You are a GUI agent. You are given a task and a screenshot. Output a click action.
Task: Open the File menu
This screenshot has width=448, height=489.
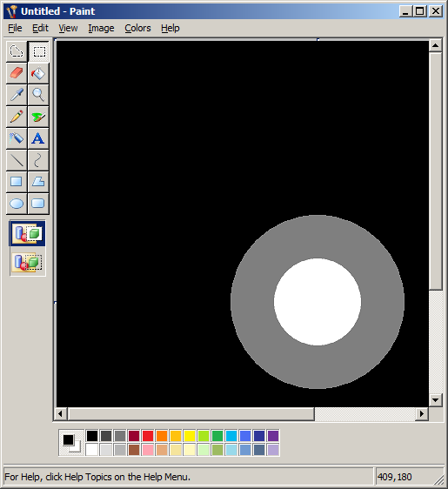coord(15,28)
